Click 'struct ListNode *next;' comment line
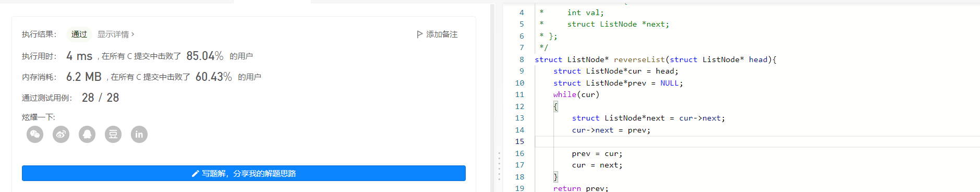Viewport: 980px width, 192px height. pyautogui.click(x=618, y=24)
